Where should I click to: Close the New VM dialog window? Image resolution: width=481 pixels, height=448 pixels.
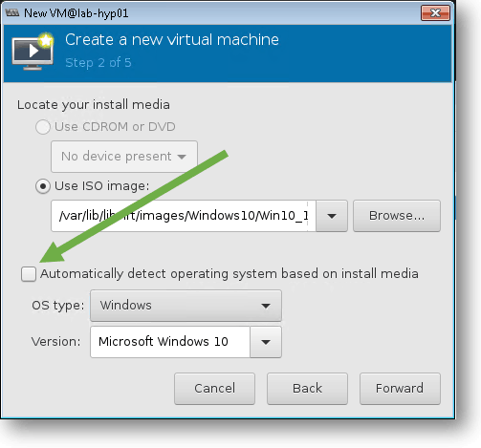[435, 13]
